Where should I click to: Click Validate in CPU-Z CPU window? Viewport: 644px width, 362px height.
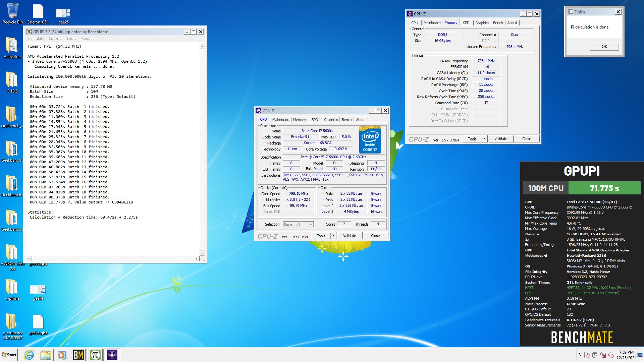350,236
